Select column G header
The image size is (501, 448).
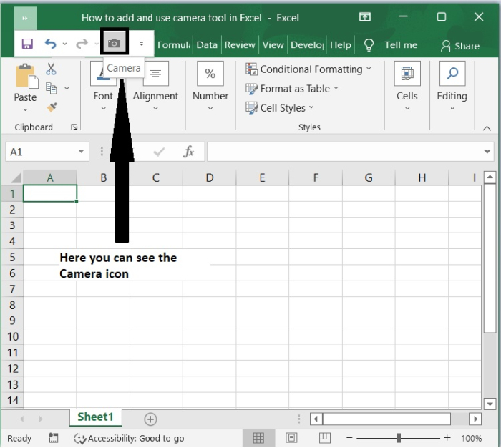[x=369, y=177]
